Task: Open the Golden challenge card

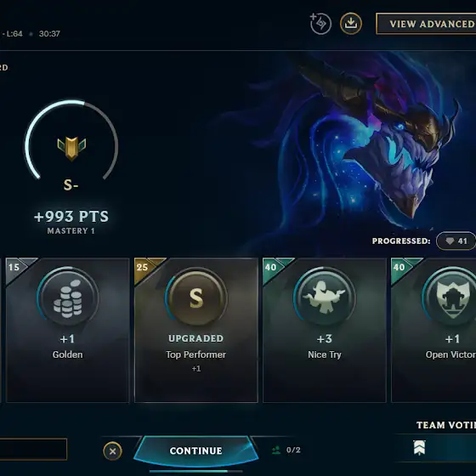Action: tap(68, 331)
